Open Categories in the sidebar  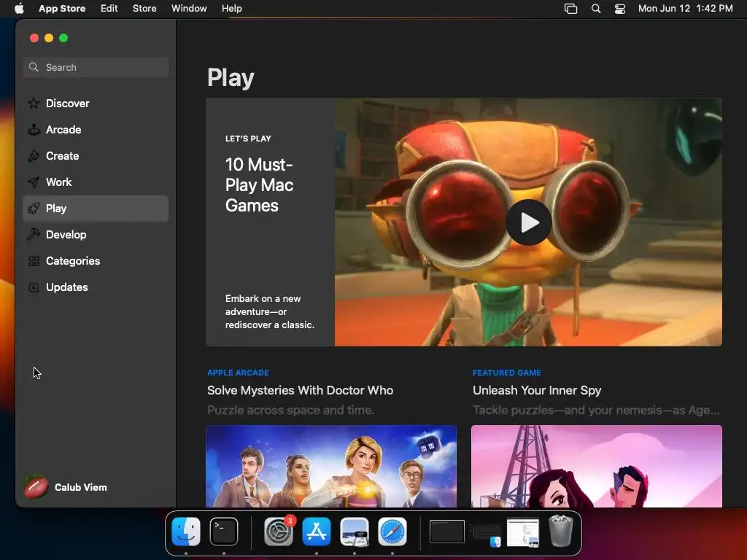tap(96, 261)
